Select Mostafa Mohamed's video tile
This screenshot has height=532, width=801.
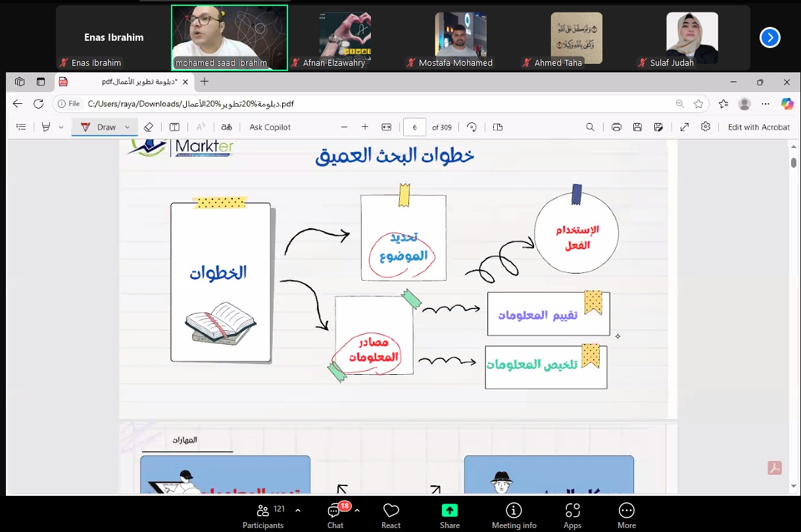[x=461, y=38]
